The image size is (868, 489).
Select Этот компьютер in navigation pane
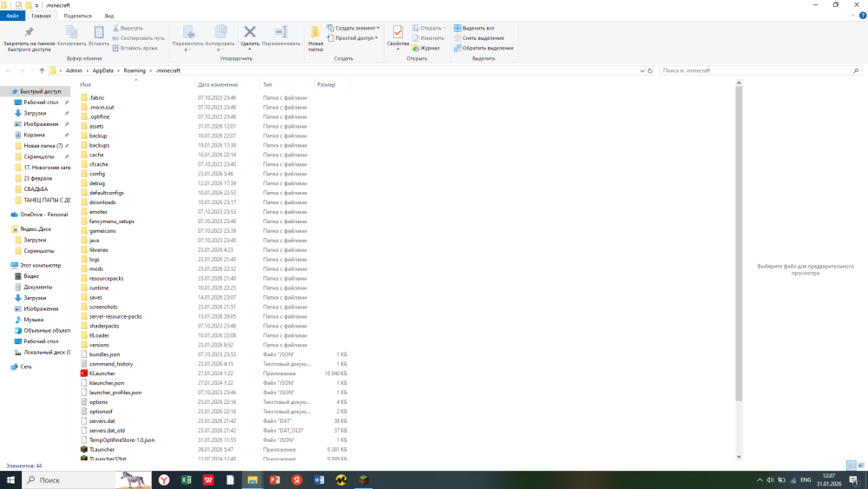point(40,265)
